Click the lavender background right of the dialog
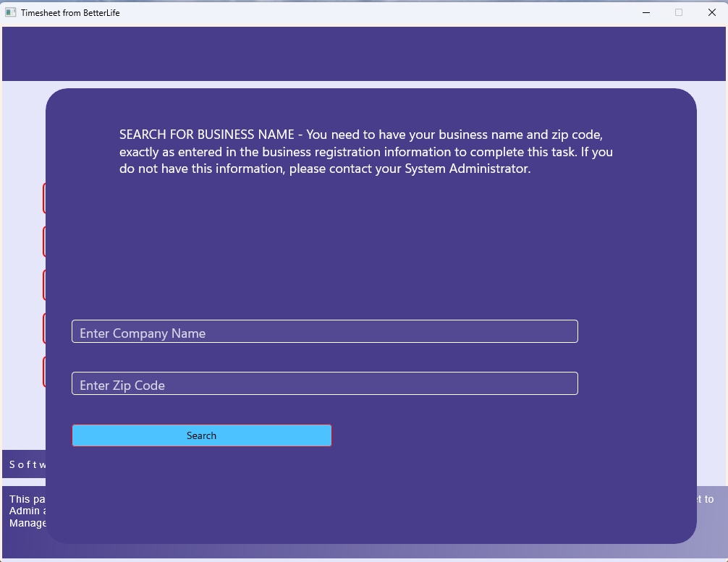 (x=711, y=289)
